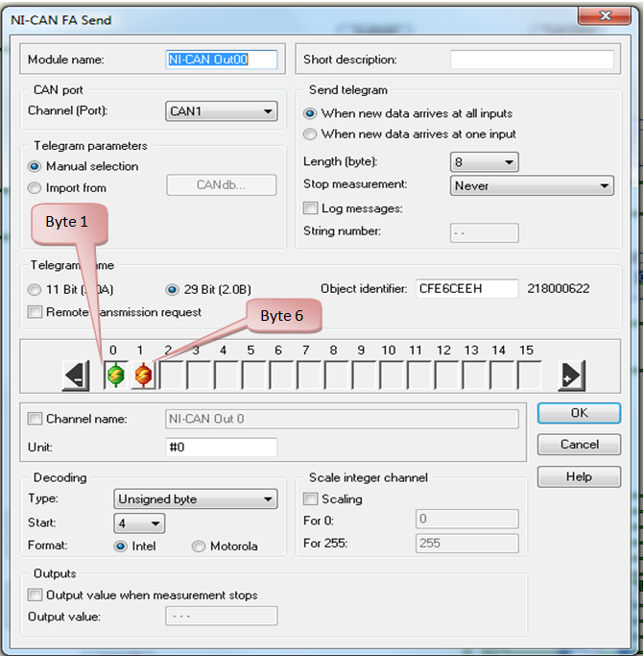Enable Scaling checkbox
The image size is (644, 656).
310,498
